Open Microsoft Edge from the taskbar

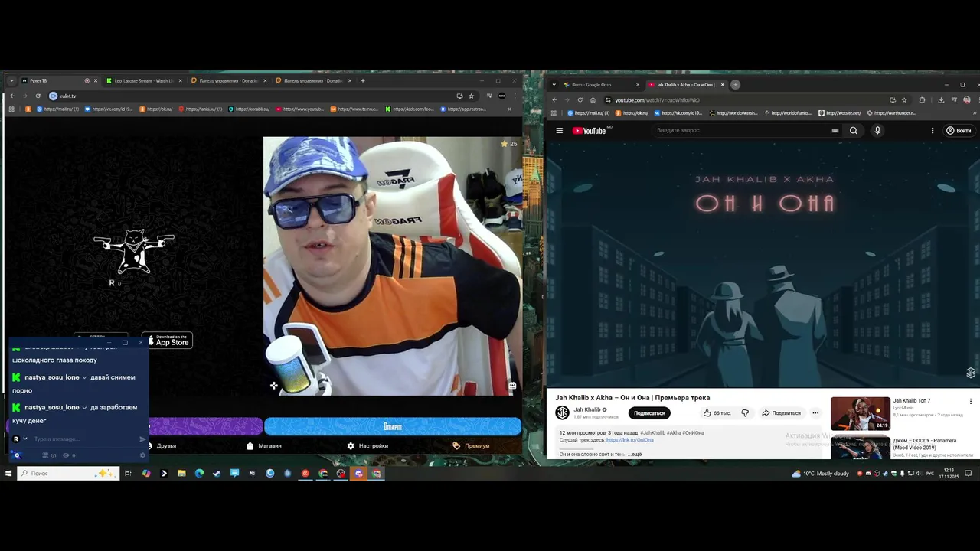click(x=199, y=474)
